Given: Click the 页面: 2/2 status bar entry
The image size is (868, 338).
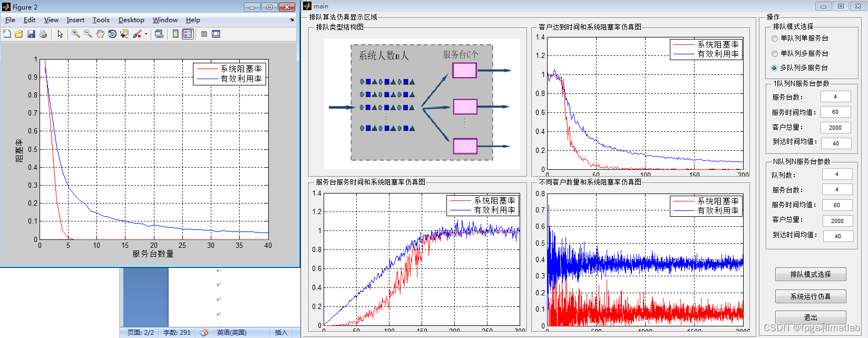Looking at the screenshot, I should click(x=141, y=333).
